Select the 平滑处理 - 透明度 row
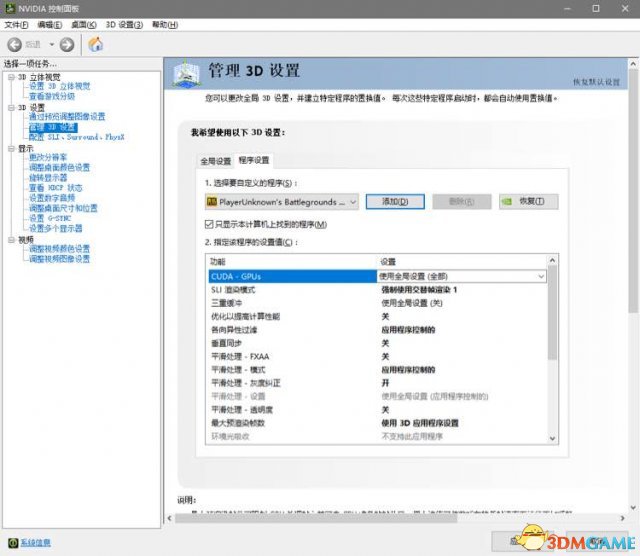This screenshot has width=640, height=556. tap(378, 410)
